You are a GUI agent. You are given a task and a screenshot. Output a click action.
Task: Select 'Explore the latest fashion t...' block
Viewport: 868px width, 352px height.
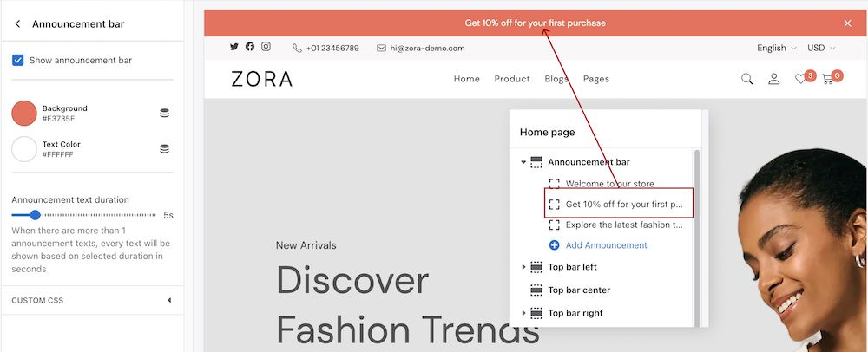(624, 225)
